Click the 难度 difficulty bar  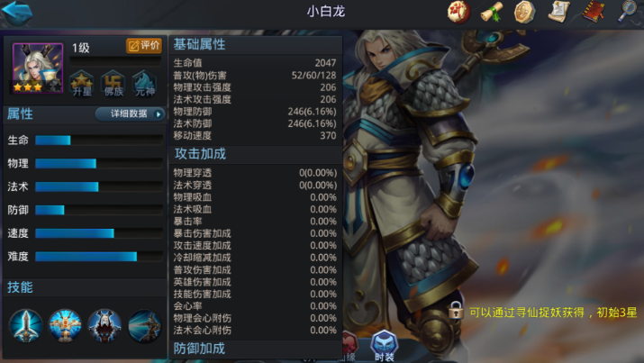pyautogui.click(x=99, y=257)
